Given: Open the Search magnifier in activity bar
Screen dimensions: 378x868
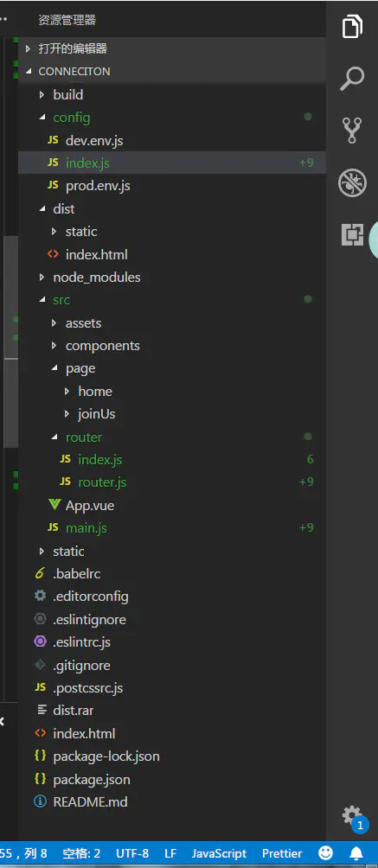Looking at the screenshot, I should click(x=353, y=79).
